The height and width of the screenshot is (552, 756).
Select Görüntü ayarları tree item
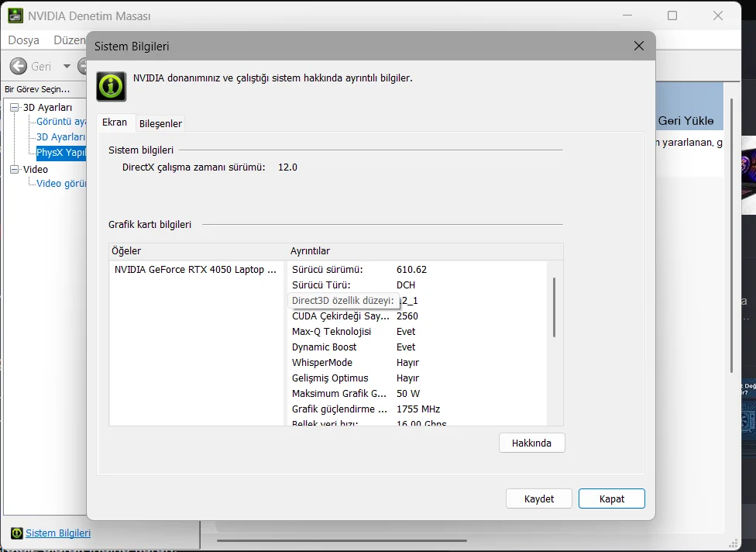[x=61, y=122]
